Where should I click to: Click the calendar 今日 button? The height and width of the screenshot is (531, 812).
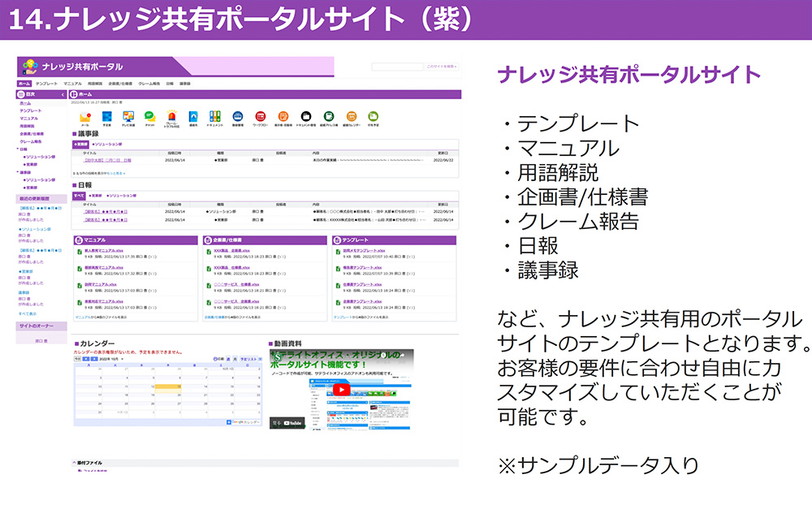[77, 359]
